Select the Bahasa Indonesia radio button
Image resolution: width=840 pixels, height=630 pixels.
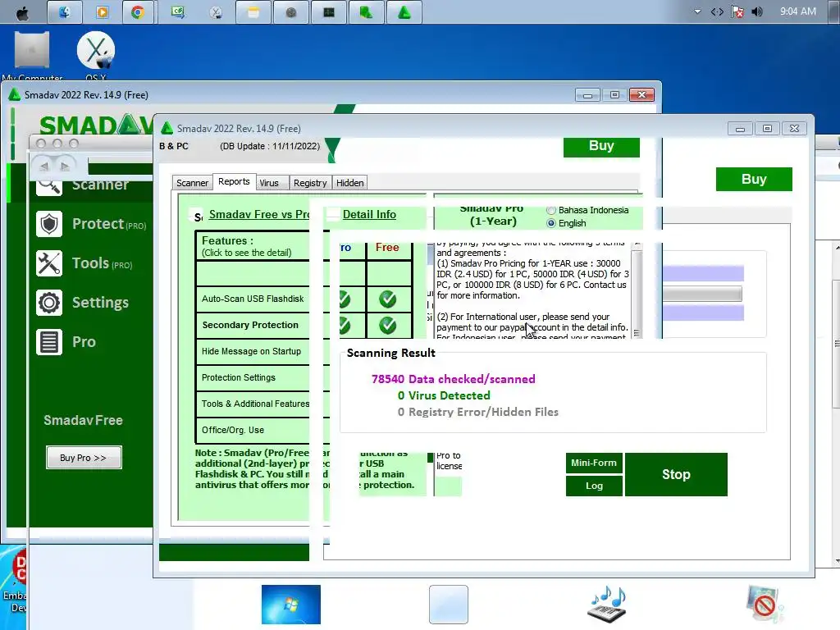[550, 210]
